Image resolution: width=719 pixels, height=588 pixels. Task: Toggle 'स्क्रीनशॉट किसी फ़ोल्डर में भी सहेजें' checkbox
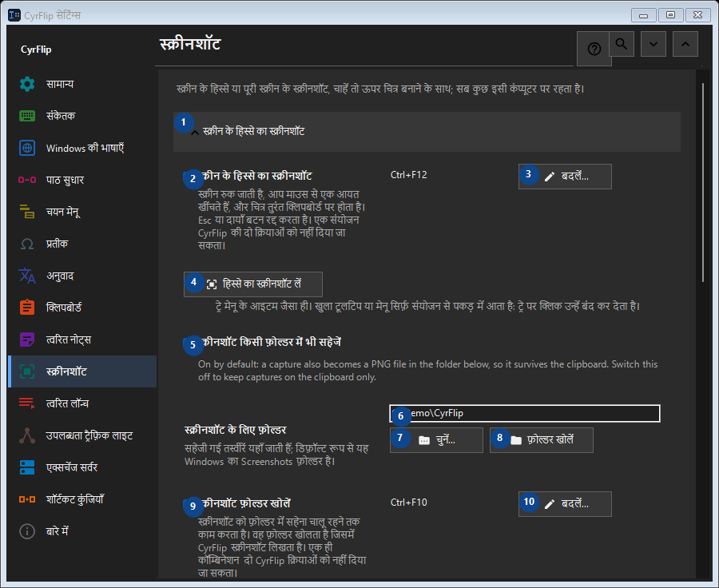189,343
